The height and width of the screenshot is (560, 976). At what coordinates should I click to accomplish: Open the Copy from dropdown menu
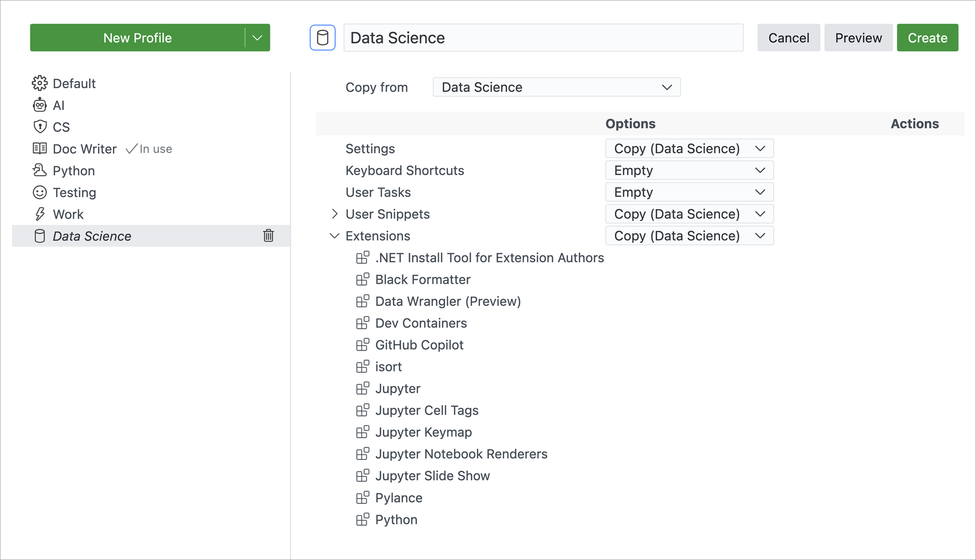click(556, 87)
